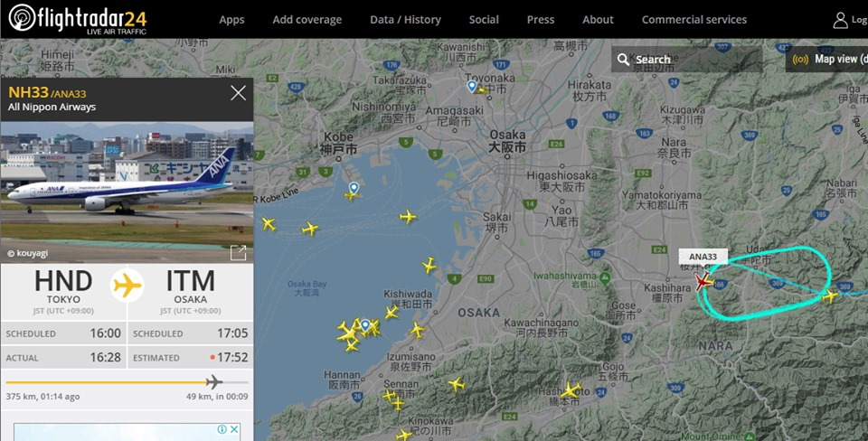
Task: Open ANA aircraft photo thumbnail
Action: click(127, 192)
